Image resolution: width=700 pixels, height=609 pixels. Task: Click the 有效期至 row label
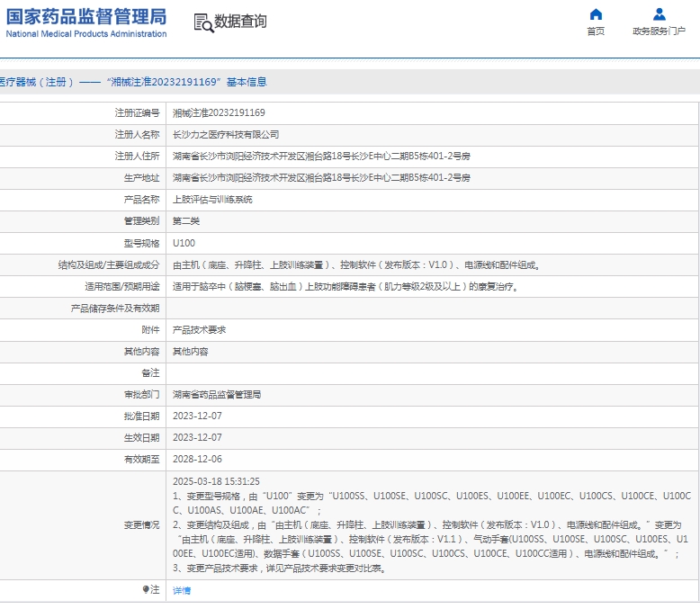pos(141,460)
